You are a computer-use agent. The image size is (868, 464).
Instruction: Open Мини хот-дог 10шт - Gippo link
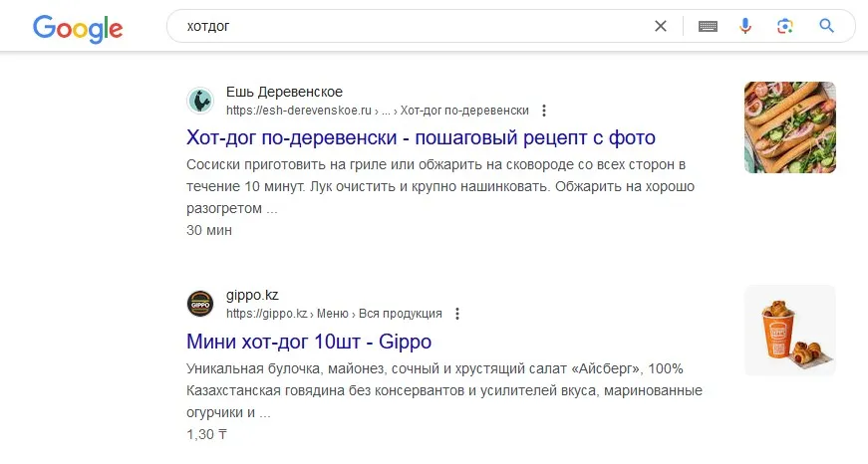point(309,342)
